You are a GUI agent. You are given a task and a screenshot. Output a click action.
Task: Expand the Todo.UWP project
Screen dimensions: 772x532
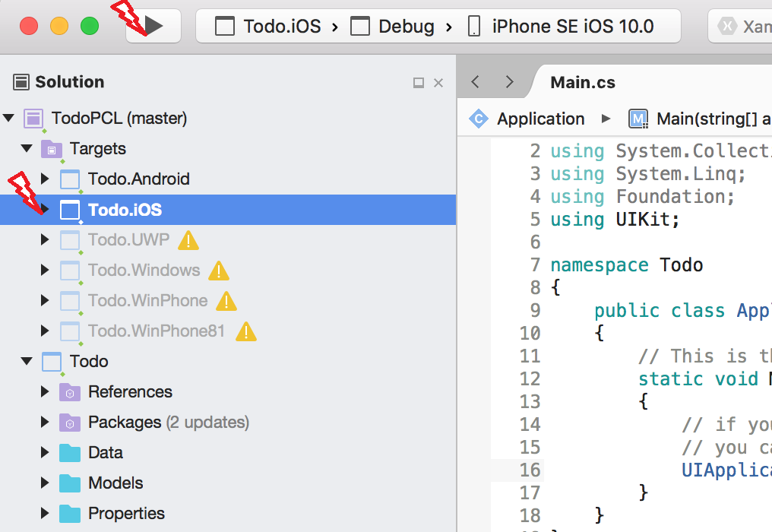(45, 239)
